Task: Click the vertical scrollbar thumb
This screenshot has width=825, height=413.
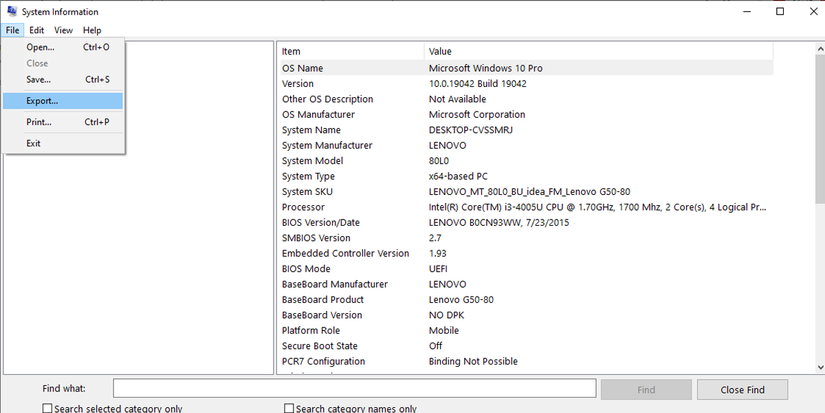Action: click(x=820, y=129)
